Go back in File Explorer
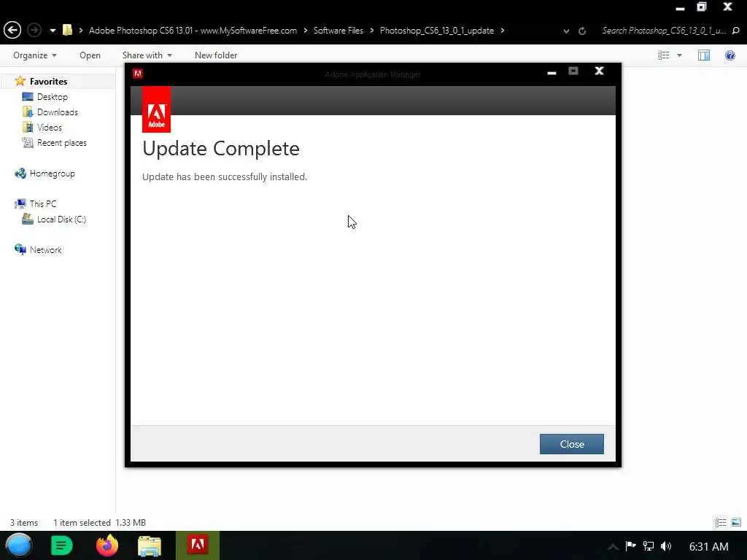The height and width of the screenshot is (560, 747). [12, 30]
